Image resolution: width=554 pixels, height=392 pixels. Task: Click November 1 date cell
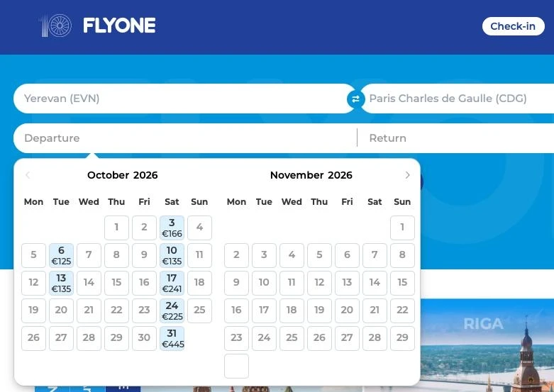click(x=402, y=228)
